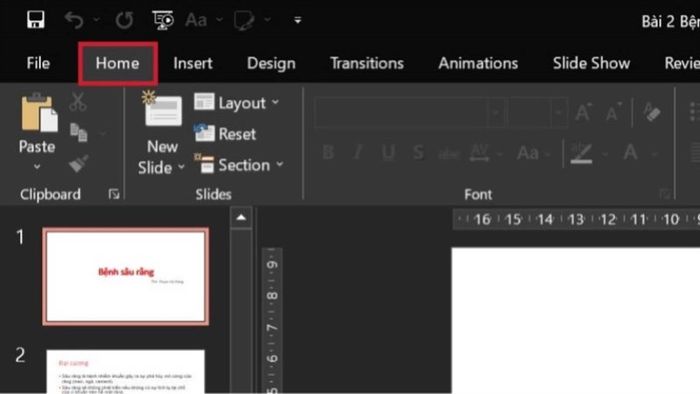Toggle Underline formatting button
This screenshot has height=394, width=700.
388,153
